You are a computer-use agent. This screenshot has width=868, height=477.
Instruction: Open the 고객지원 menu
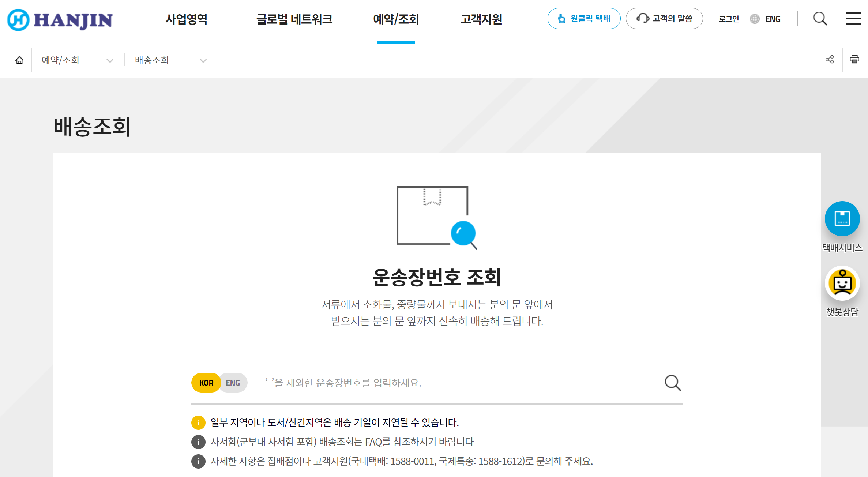[x=481, y=19]
